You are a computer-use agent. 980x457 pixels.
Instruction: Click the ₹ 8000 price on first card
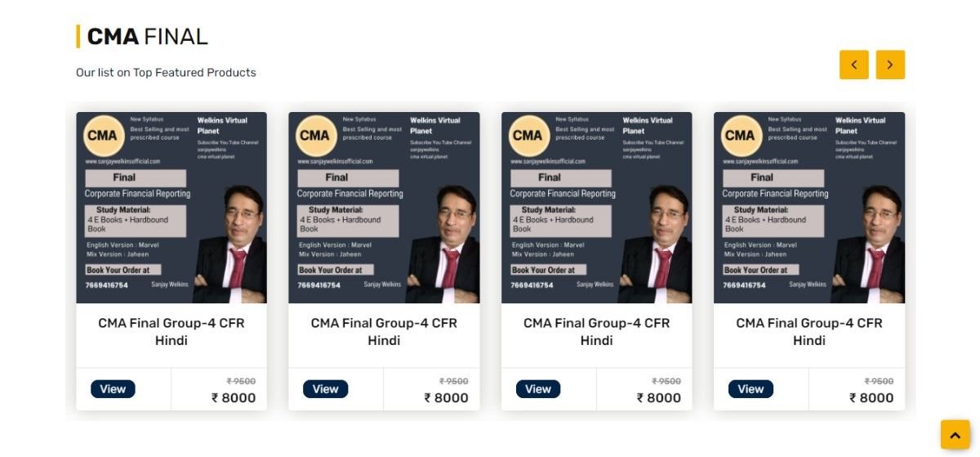tap(234, 398)
